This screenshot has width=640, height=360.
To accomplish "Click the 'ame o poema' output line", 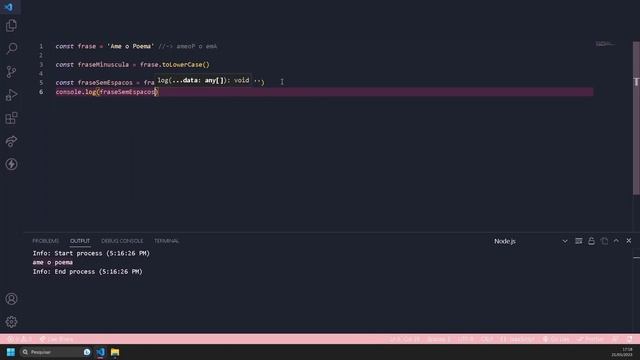I will [x=53, y=262].
